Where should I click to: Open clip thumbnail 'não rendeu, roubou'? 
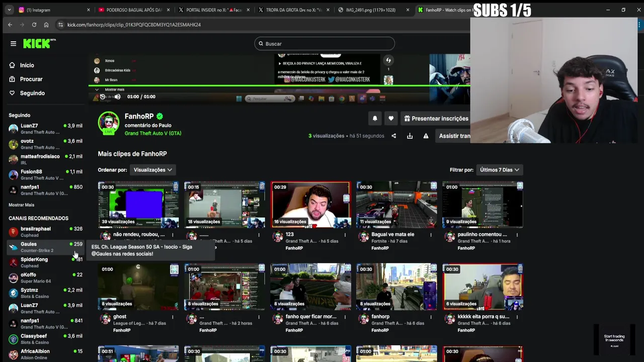tap(138, 205)
